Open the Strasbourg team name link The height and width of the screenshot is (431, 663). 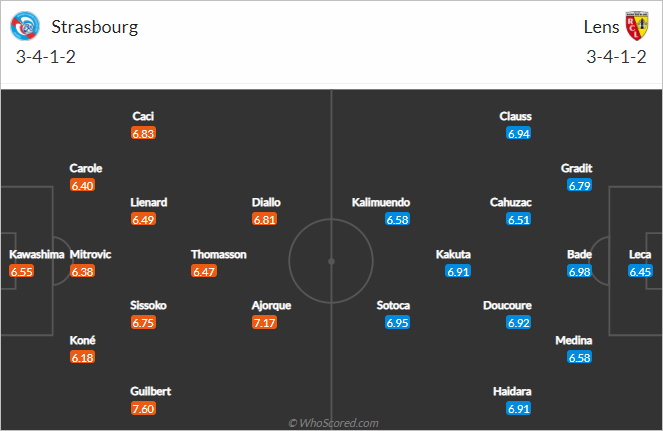[x=95, y=27]
